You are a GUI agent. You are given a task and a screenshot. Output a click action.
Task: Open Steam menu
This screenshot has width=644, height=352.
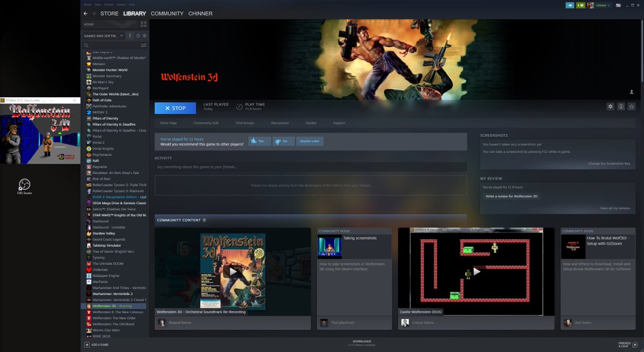tap(87, 4)
